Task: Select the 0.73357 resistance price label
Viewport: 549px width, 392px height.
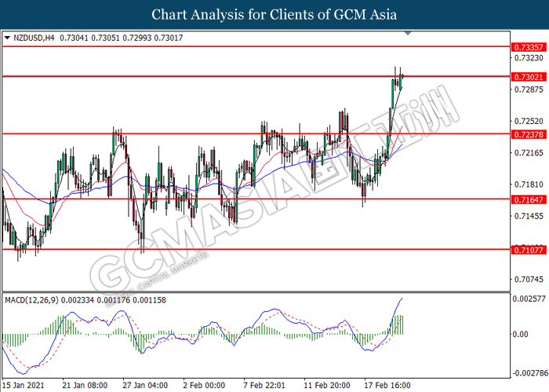Action: point(529,47)
